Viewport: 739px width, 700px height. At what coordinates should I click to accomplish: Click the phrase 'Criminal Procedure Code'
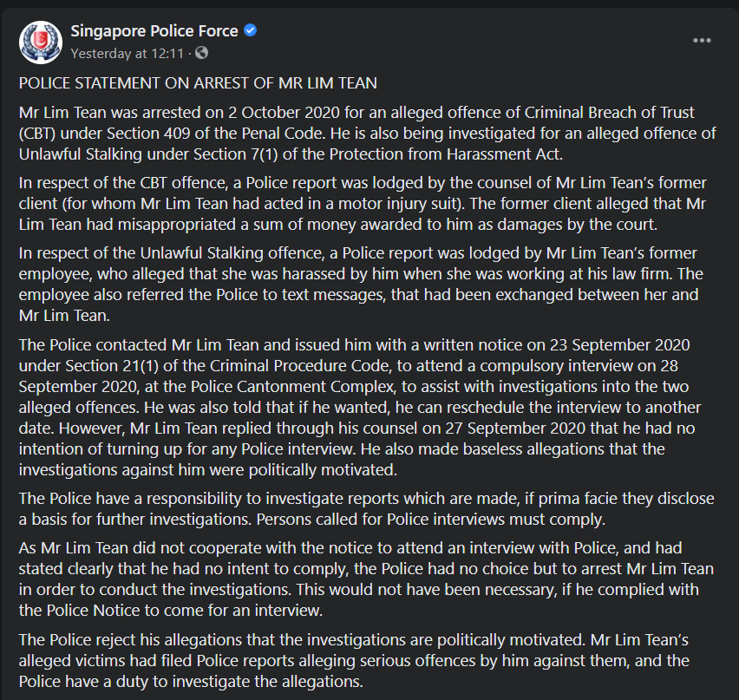tap(296, 366)
